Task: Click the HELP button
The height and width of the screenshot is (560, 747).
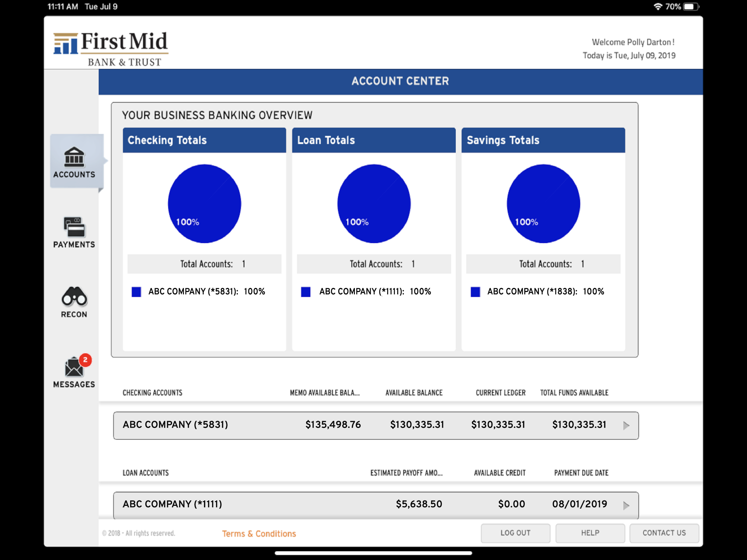Action: [x=590, y=533]
